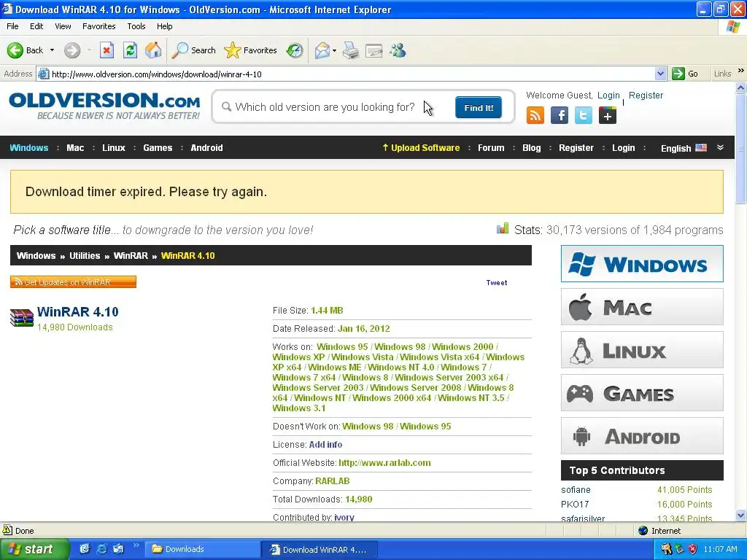This screenshot has height=560, width=747.
Task: Open the Messenger people icon
Action: 398,50
